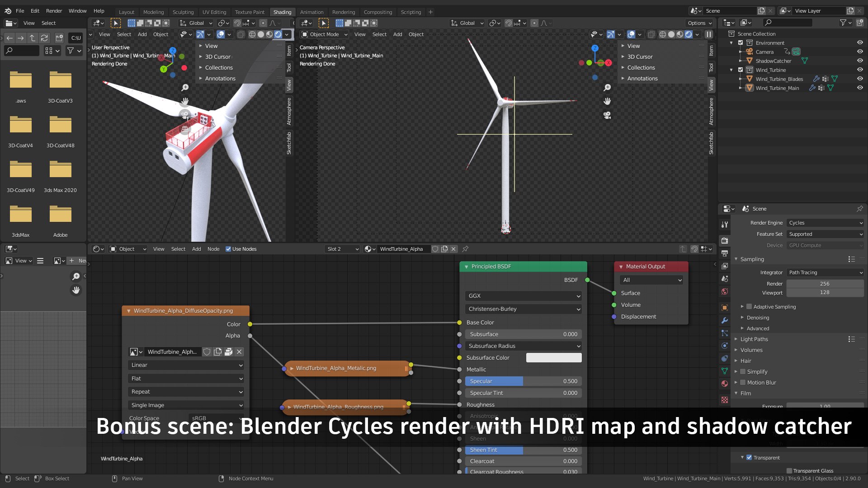Toggle fake user shield for WindTurbine_Alpha material
Viewport: 868px width, 488px height.
tap(435, 249)
